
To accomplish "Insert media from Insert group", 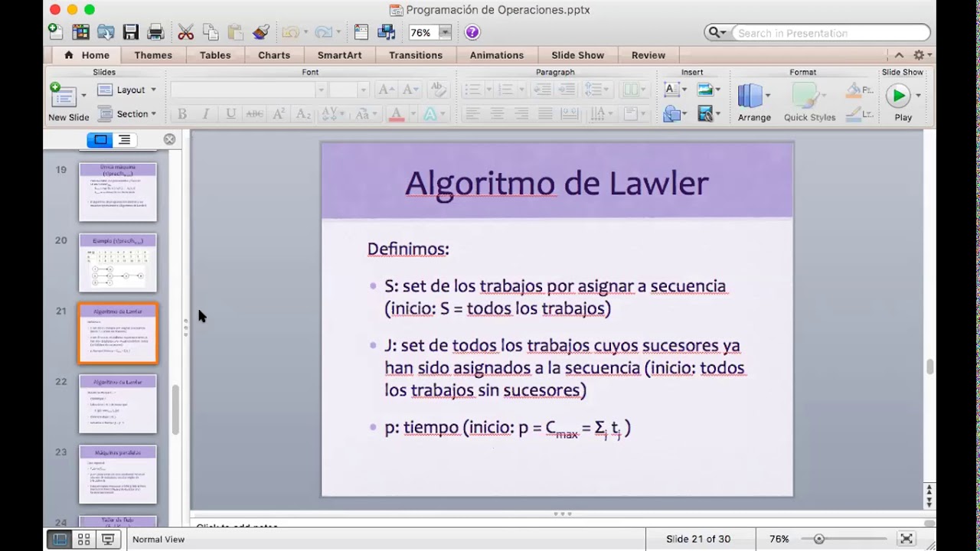I will (x=705, y=114).
